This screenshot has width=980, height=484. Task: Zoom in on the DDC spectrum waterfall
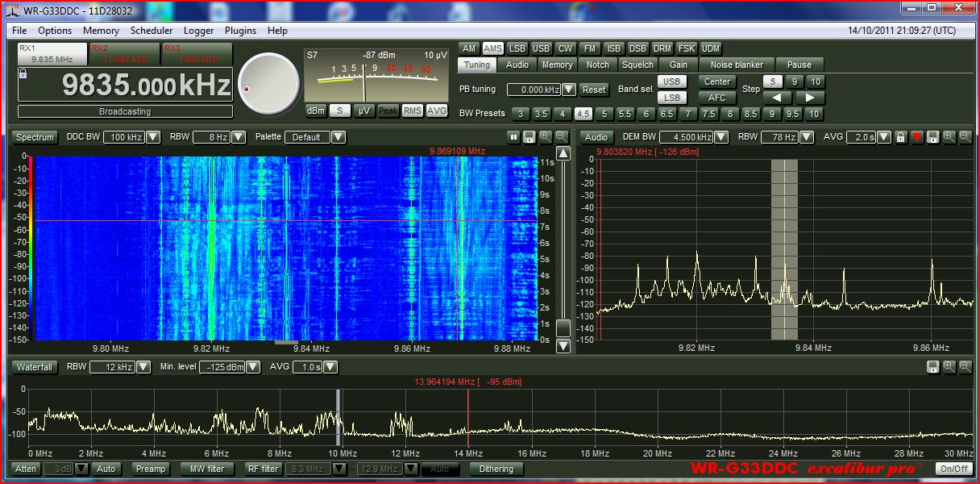click(546, 137)
